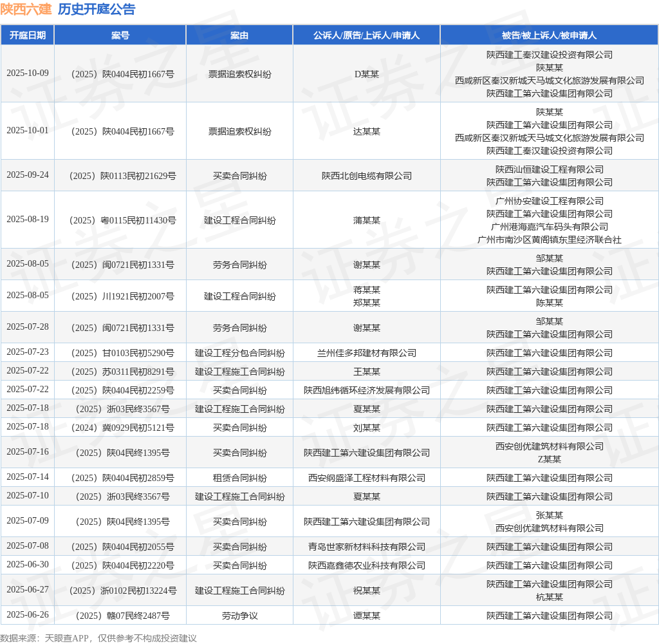The height and width of the screenshot is (644, 659).
Task: Select the 案由 column header
Action: tap(239, 35)
